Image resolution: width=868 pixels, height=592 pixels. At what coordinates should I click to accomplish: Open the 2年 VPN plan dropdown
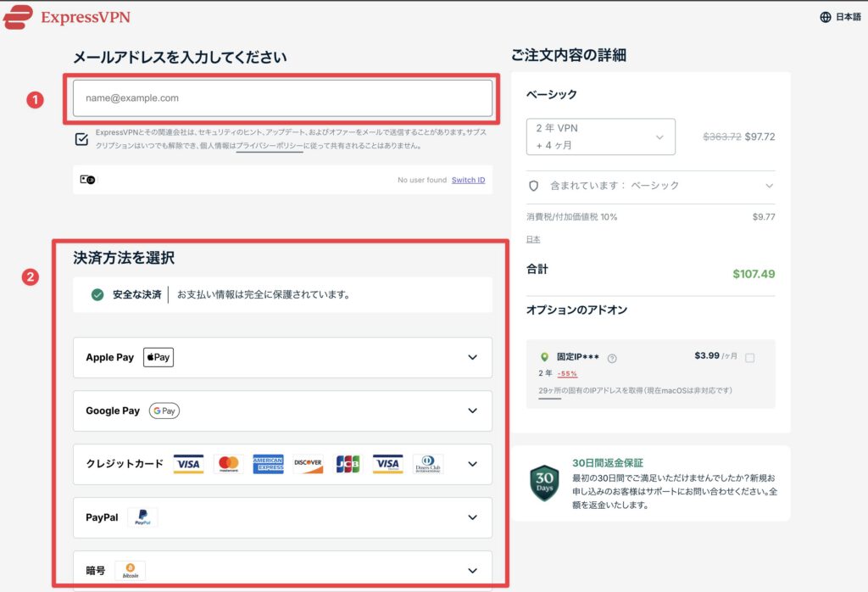point(600,137)
